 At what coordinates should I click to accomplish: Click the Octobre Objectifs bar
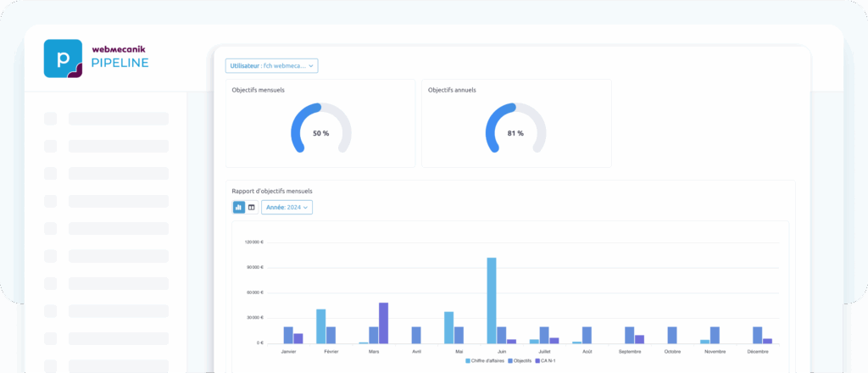pos(672,335)
